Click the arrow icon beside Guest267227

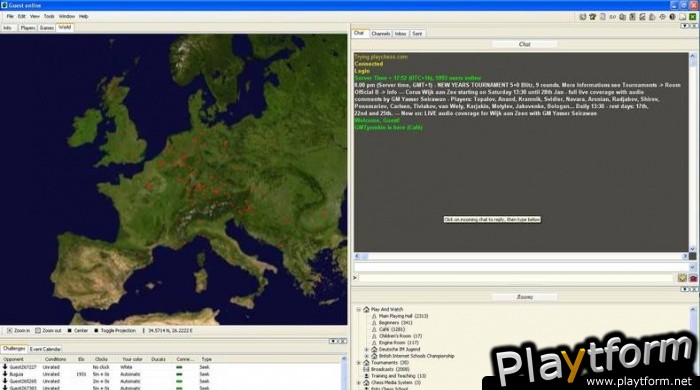(5, 367)
